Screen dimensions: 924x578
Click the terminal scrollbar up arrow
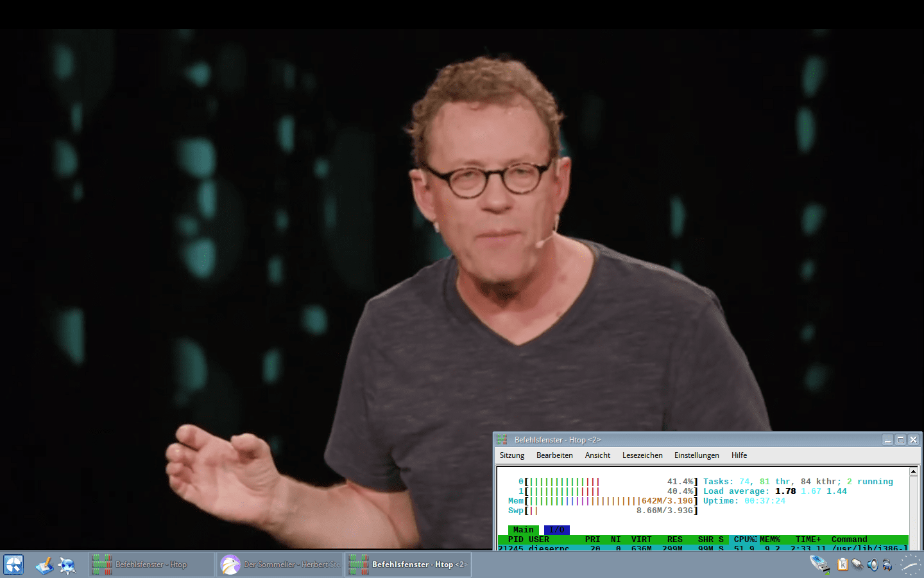point(914,471)
